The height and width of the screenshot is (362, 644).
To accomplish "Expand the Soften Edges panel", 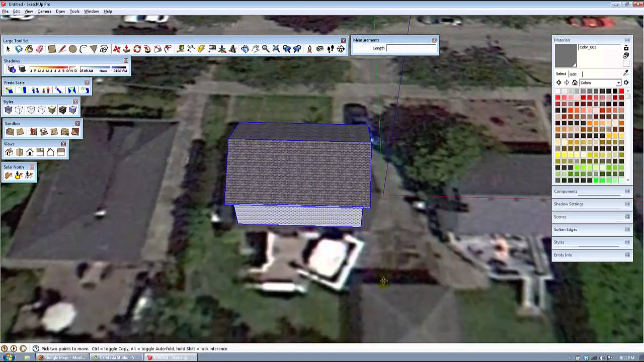I will (x=592, y=229).
